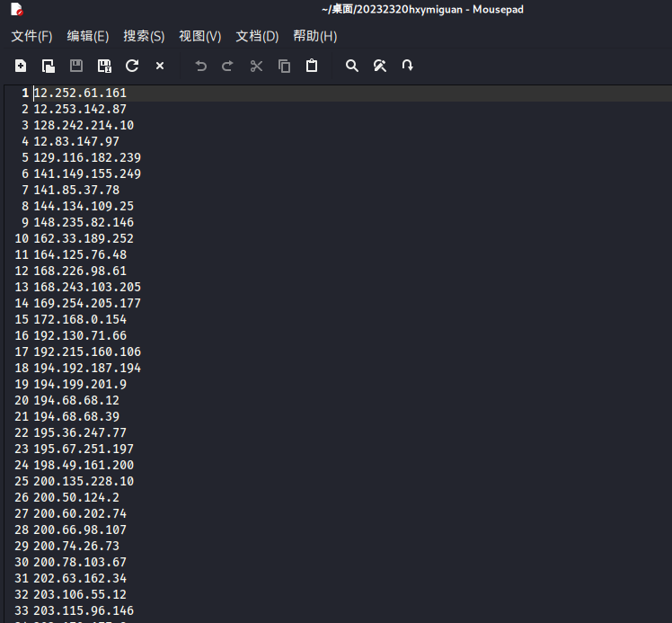672x623 pixels.
Task: Click on 164.125.76.48
Action: click(80, 254)
